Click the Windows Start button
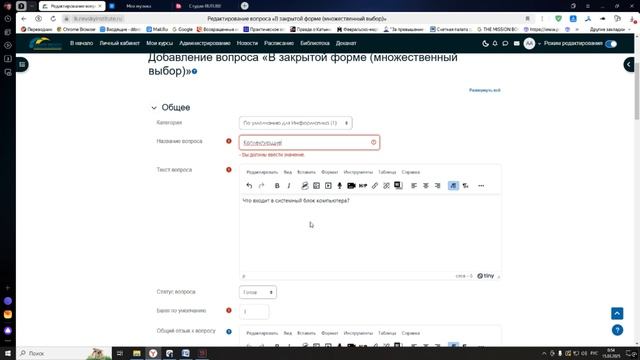The image size is (640, 360). point(8,353)
